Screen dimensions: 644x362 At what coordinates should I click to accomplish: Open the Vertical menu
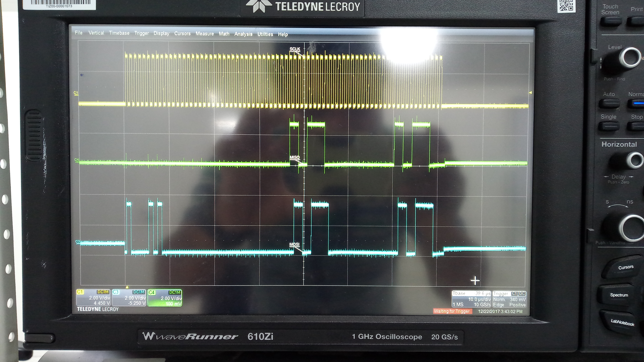(96, 33)
